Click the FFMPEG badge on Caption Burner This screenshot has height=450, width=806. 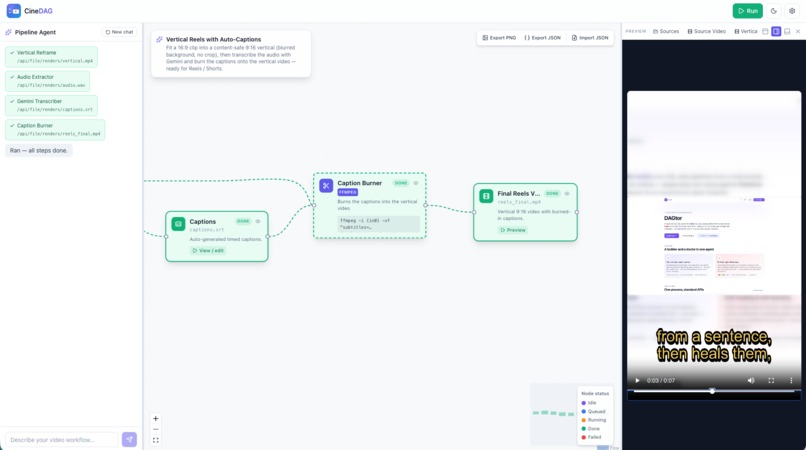pyautogui.click(x=347, y=192)
